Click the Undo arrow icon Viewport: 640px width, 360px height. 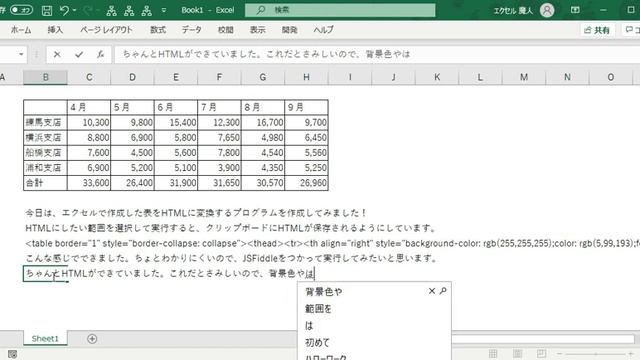pos(64,10)
